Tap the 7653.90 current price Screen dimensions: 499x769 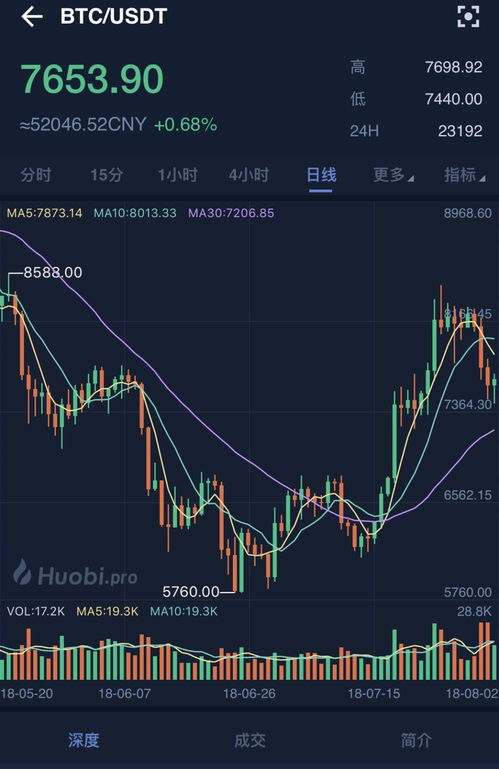click(92, 78)
